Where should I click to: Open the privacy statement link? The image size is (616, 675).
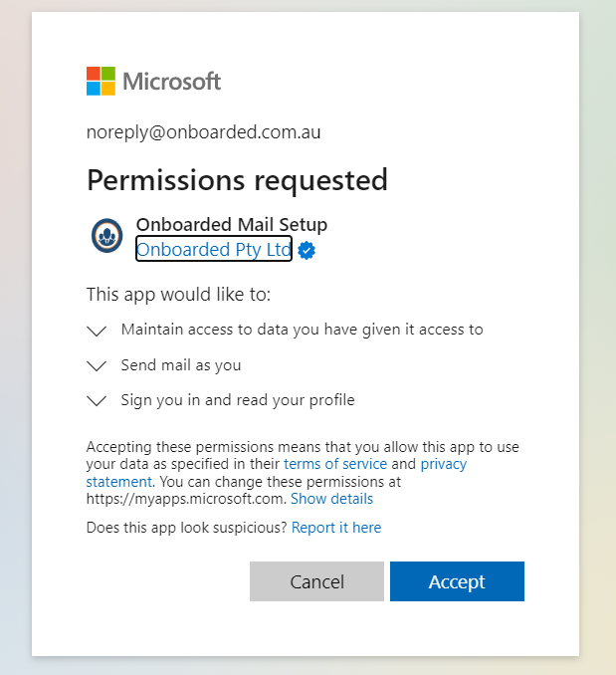click(x=443, y=465)
